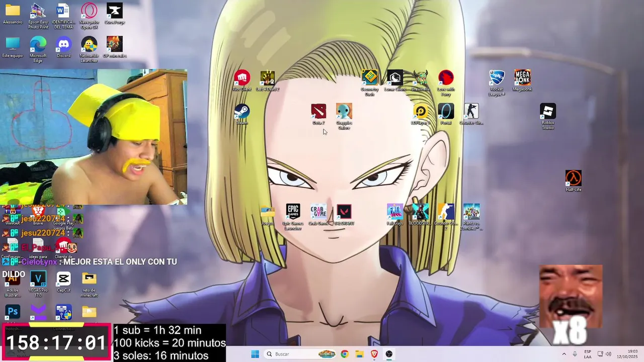Launch the Adobe Illustrator shortcut

(13, 284)
